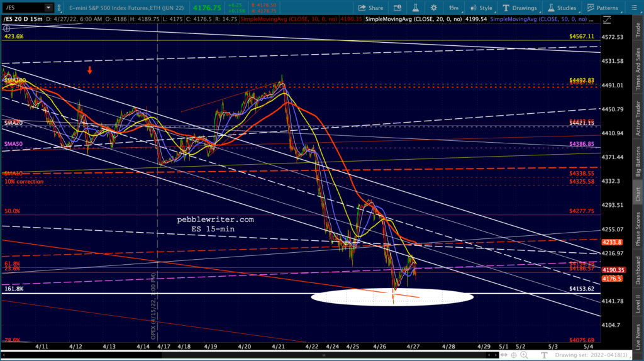Click the 423.6% Fibonacci label
Image resolution: width=644 pixels, height=361 pixels.
pyautogui.click(x=14, y=36)
